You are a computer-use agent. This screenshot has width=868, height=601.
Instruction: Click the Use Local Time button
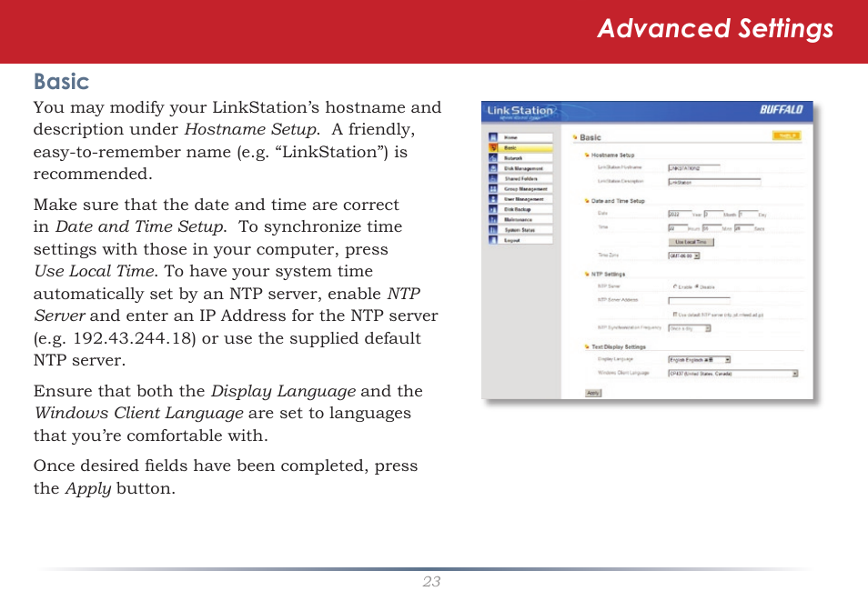[691, 242]
